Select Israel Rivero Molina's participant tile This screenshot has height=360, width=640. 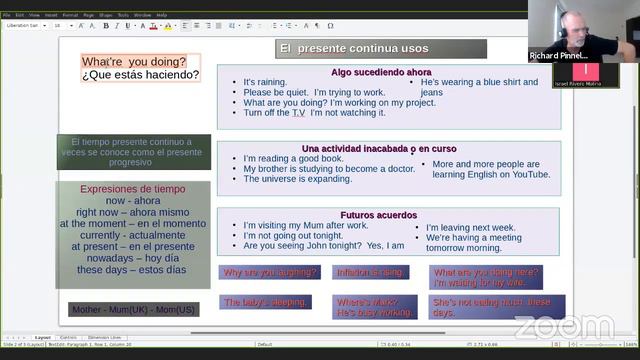586,76
